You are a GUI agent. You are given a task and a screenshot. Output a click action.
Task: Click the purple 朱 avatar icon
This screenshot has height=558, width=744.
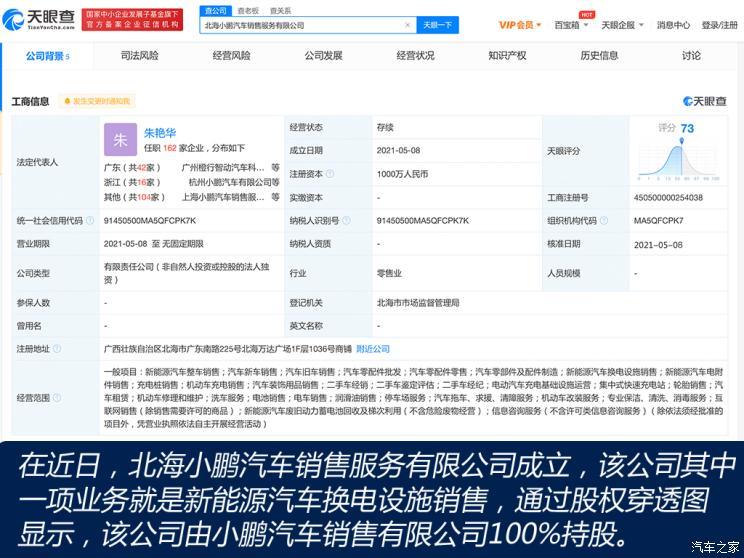(x=121, y=140)
